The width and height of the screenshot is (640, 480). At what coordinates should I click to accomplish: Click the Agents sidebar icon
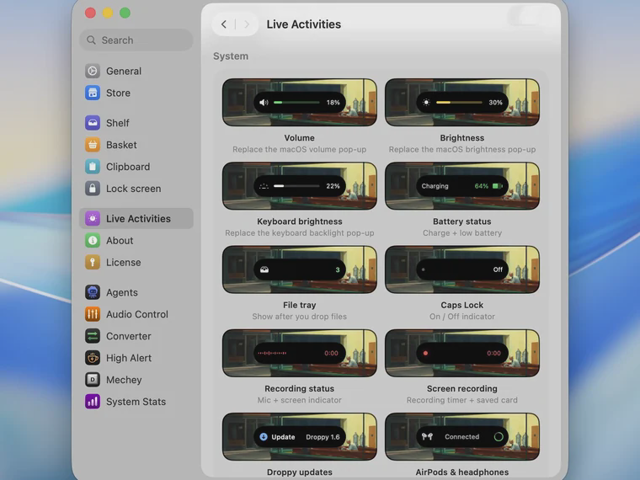point(93,292)
